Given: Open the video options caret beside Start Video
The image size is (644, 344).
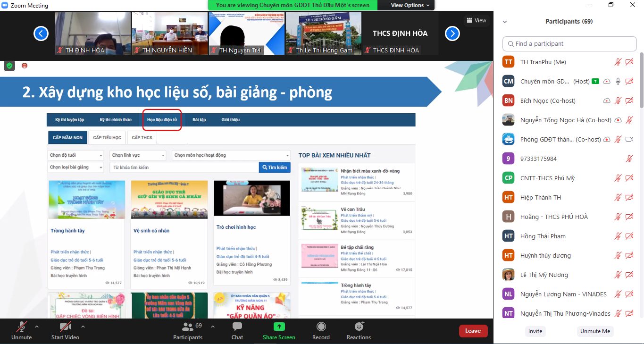Looking at the screenshot, I should [x=83, y=326].
